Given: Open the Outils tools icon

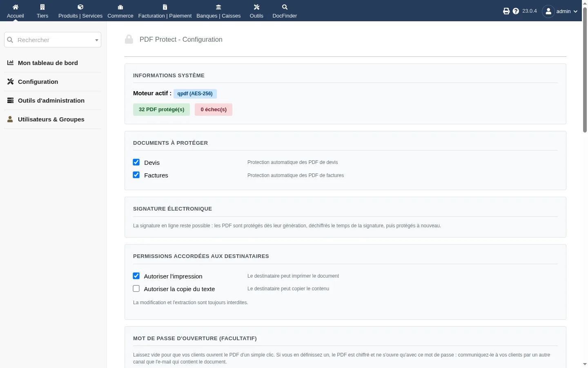Looking at the screenshot, I should point(256,7).
